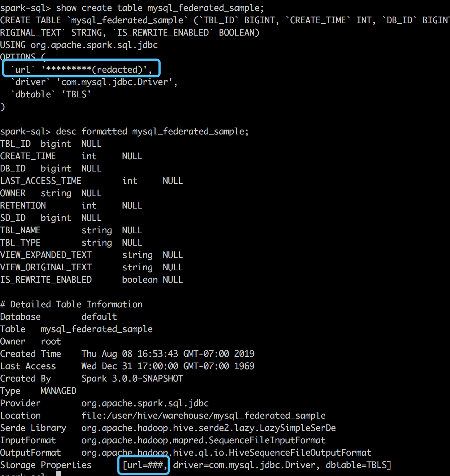Select the Last Access 'Wed Dec 31' timestamp
This screenshot has height=476, width=450.
168,366
